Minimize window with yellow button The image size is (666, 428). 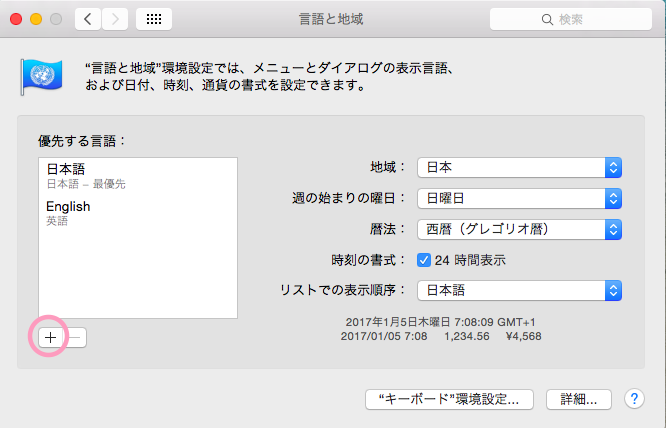(x=36, y=19)
